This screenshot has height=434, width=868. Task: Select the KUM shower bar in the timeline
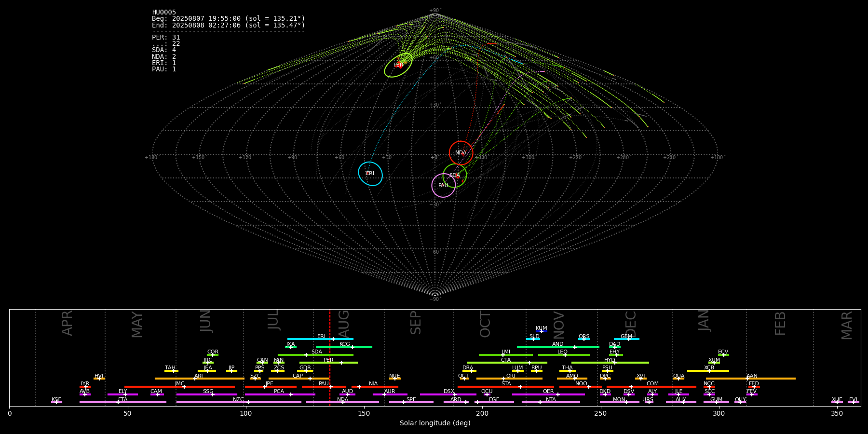[x=542, y=331]
